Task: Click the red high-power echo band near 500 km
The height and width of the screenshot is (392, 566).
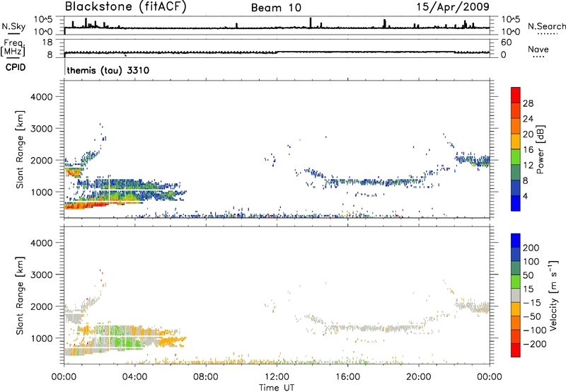Action: click(x=86, y=205)
